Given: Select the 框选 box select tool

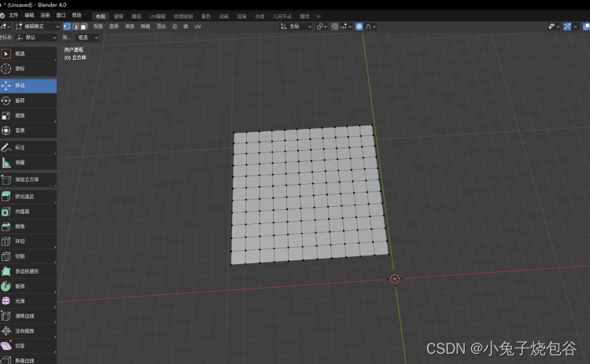Looking at the screenshot, I should pyautogui.click(x=28, y=53).
